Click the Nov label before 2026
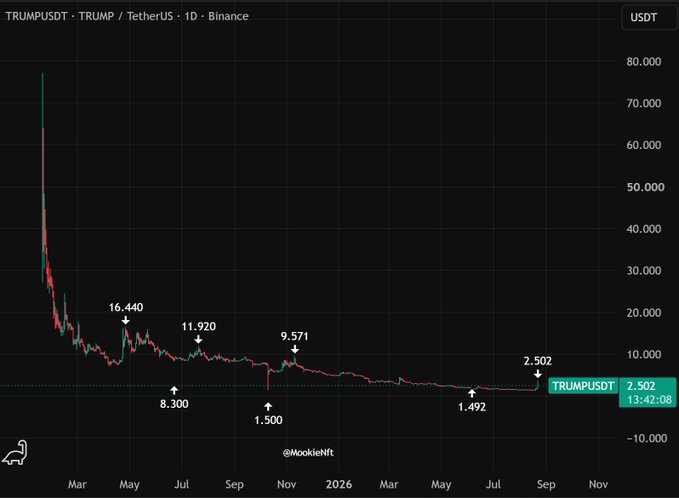This screenshot has width=679, height=498. point(286,484)
